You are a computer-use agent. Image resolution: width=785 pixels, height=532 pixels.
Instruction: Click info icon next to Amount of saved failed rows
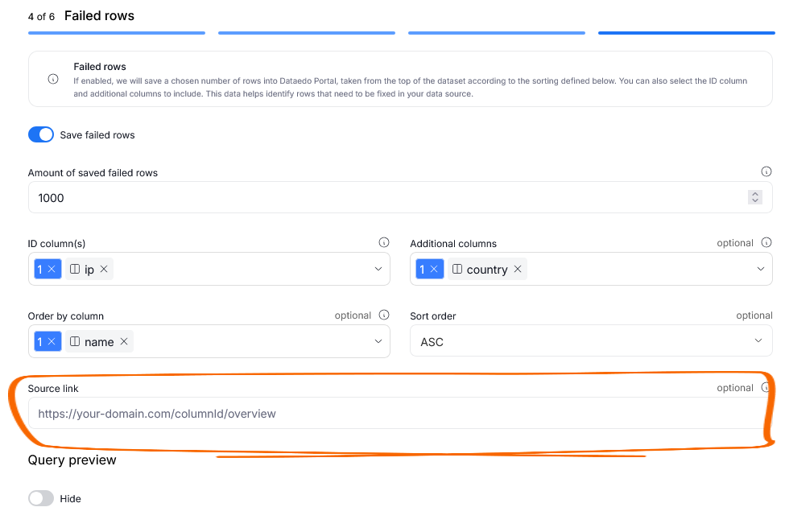(766, 171)
